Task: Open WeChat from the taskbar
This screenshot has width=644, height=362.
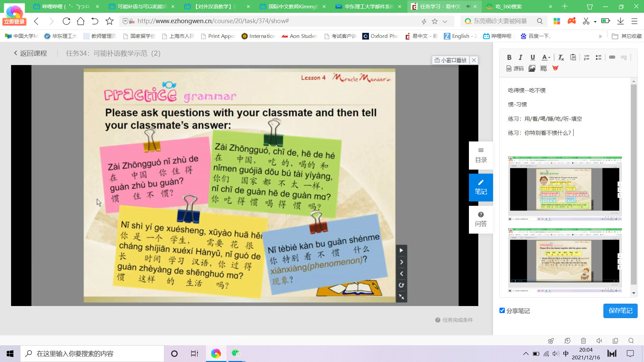Action: coord(236,353)
